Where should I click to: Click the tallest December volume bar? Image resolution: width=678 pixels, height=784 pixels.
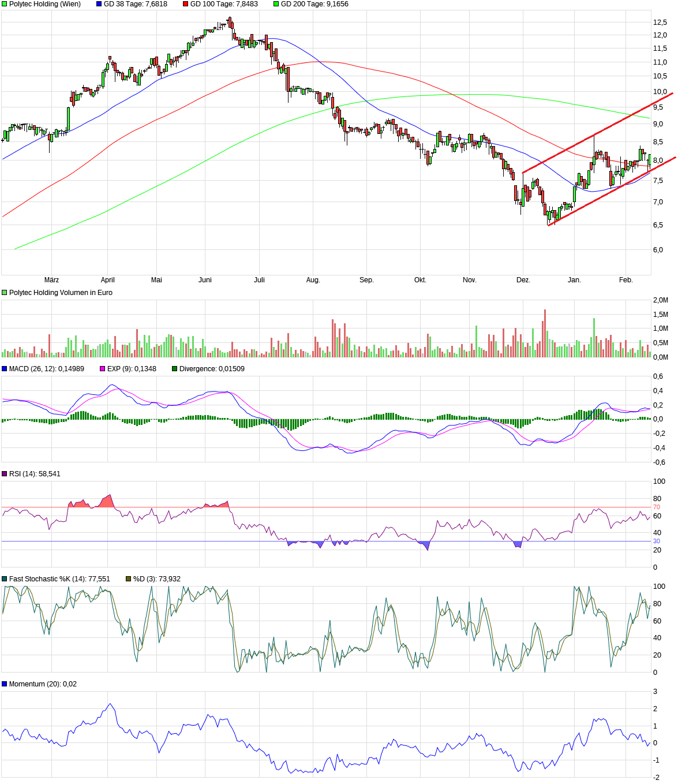544,333
